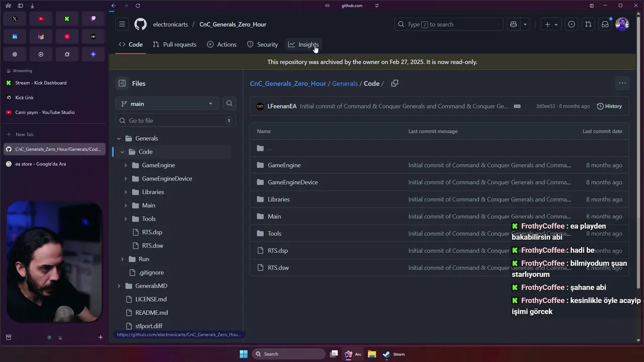
Task: Open the Pull requests icon in GitHub header
Action: coord(588,24)
